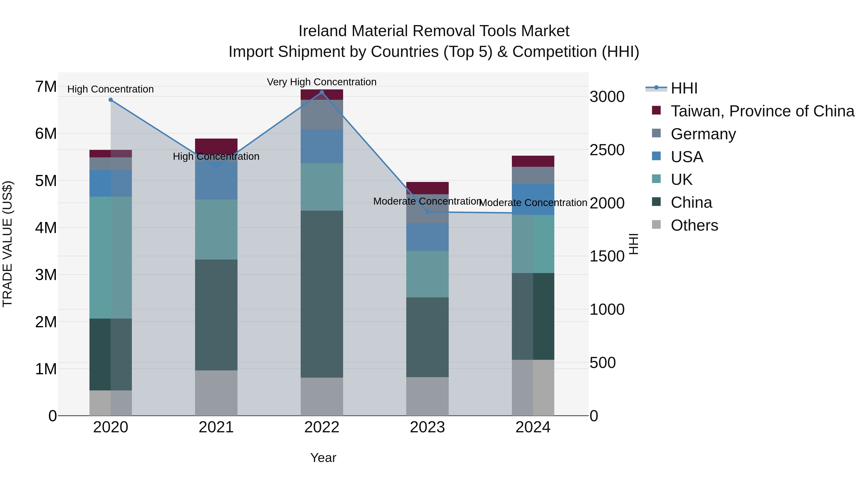Click the UK segment of 2020 bar
This screenshot has width=868, height=488.
110,258
